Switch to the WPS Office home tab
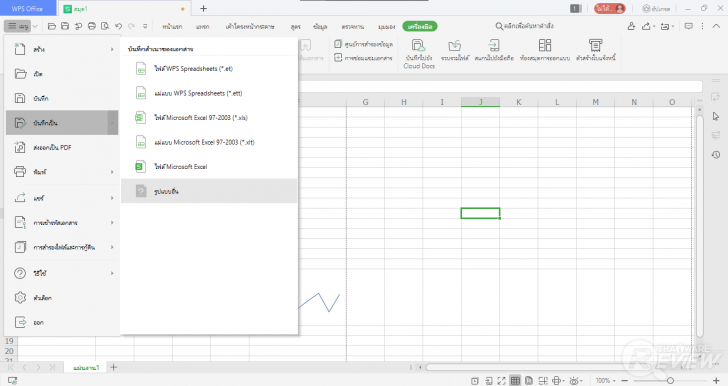Screen dimensions: 728x386 (x=27, y=8)
